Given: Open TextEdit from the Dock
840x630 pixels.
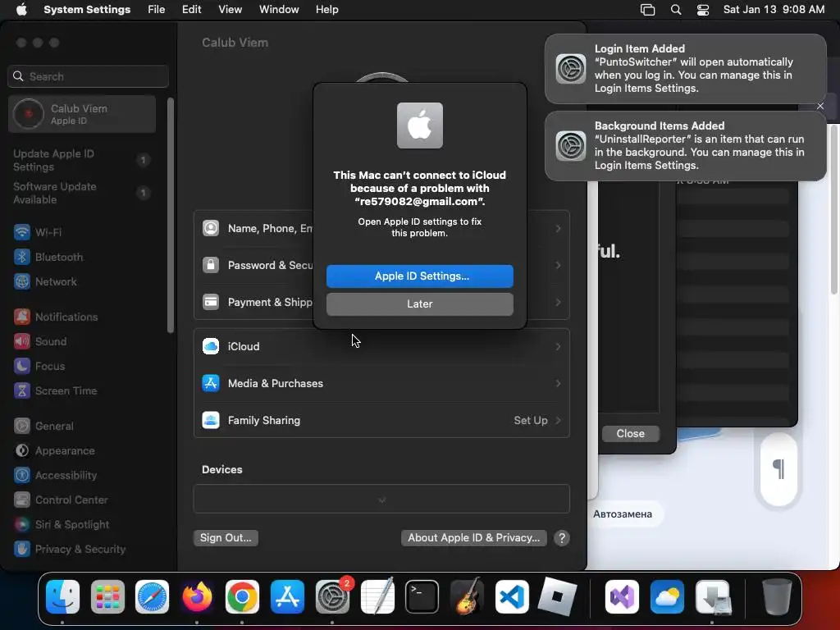Looking at the screenshot, I should pyautogui.click(x=377, y=597).
